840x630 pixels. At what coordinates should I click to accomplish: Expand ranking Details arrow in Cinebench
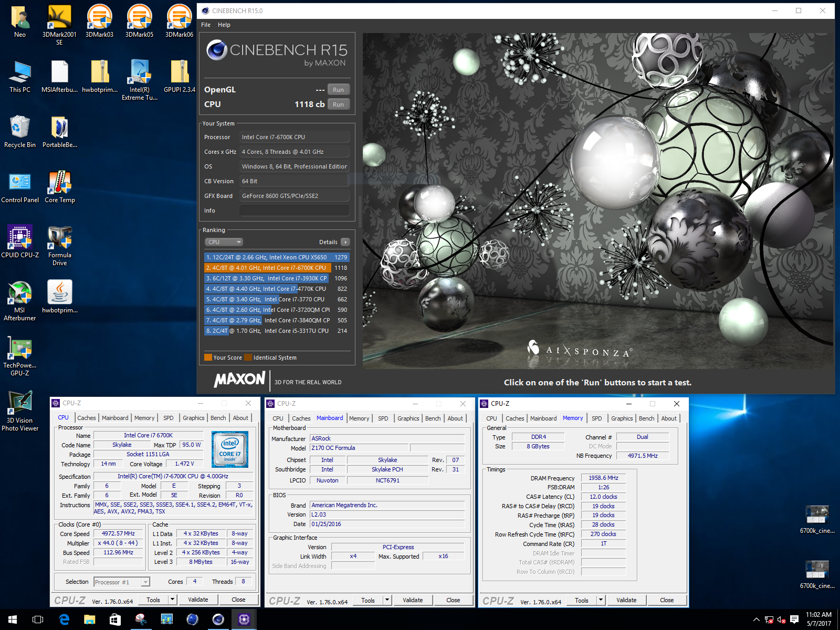[x=345, y=242]
